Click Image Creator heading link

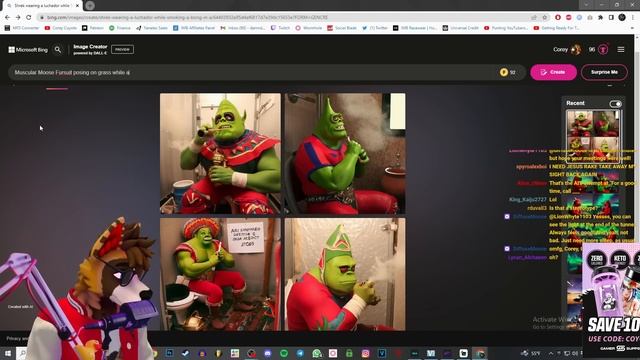pyautogui.click(x=90, y=47)
